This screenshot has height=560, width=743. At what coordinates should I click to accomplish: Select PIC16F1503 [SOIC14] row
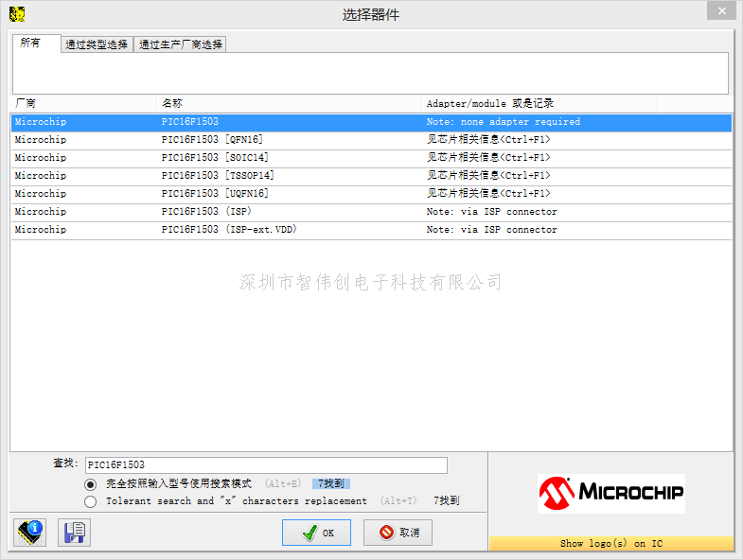pyautogui.click(x=371, y=158)
